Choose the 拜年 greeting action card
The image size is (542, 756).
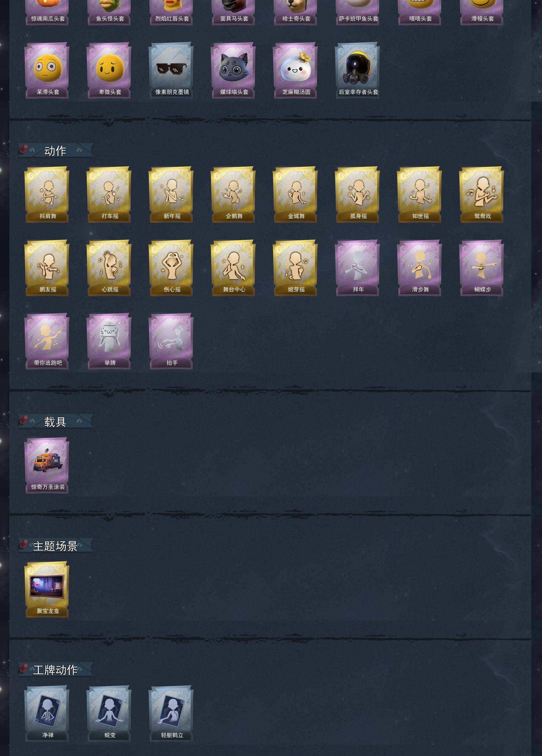pyautogui.click(x=357, y=268)
